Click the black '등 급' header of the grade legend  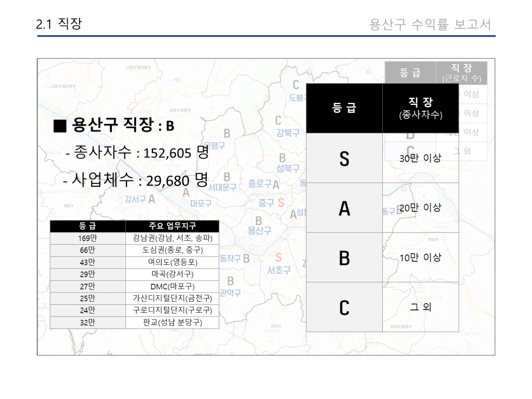tap(345, 108)
